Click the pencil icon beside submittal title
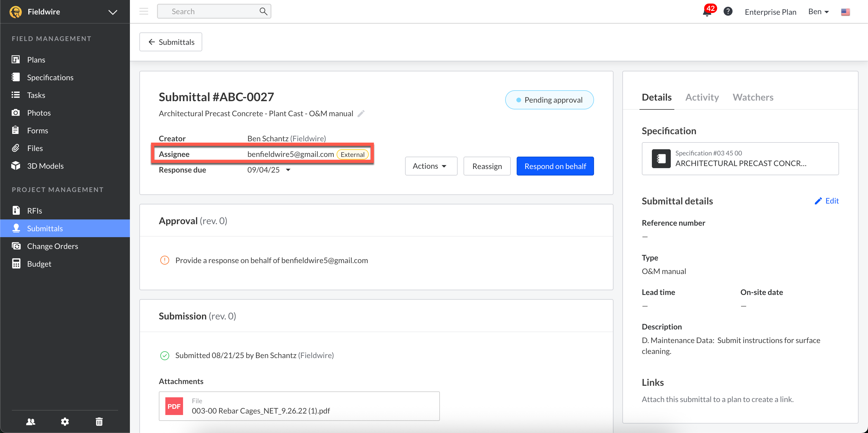This screenshot has height=433, width=868. [x=361, y=114]
